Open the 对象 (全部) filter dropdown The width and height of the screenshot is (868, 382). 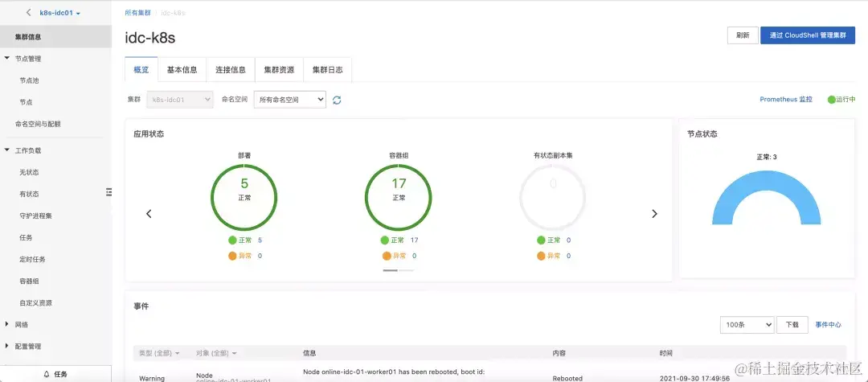coord(216,353)
